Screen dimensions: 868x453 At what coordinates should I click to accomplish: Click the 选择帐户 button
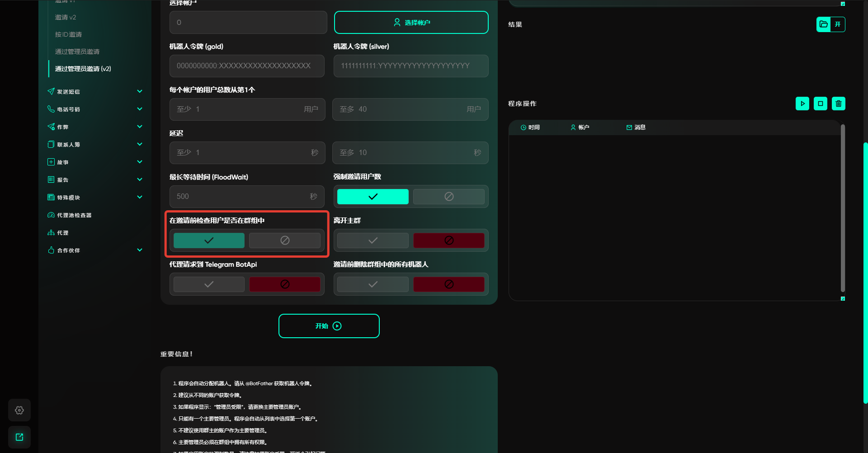click(x=411, y=23)
